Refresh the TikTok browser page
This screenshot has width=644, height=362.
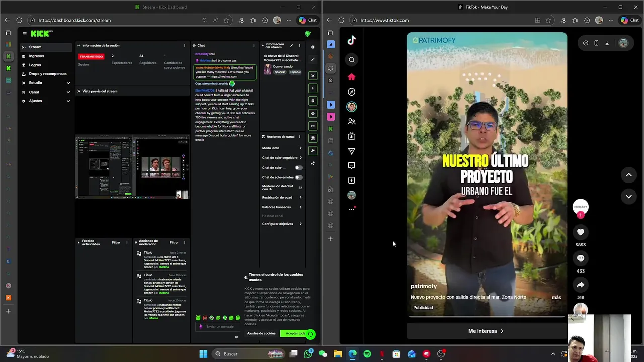[341, 20]
